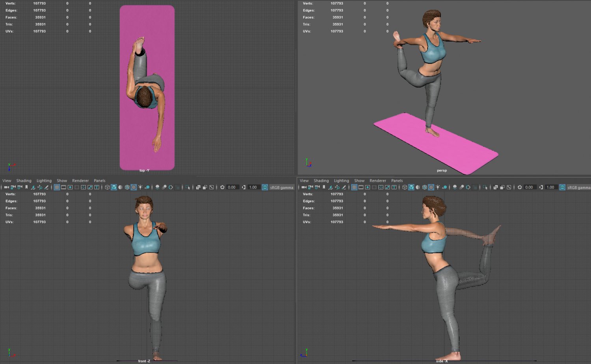591x364 pixels.
Task: Click Wireframe cube icon in side panel toolbar
Action: point(405,187)
